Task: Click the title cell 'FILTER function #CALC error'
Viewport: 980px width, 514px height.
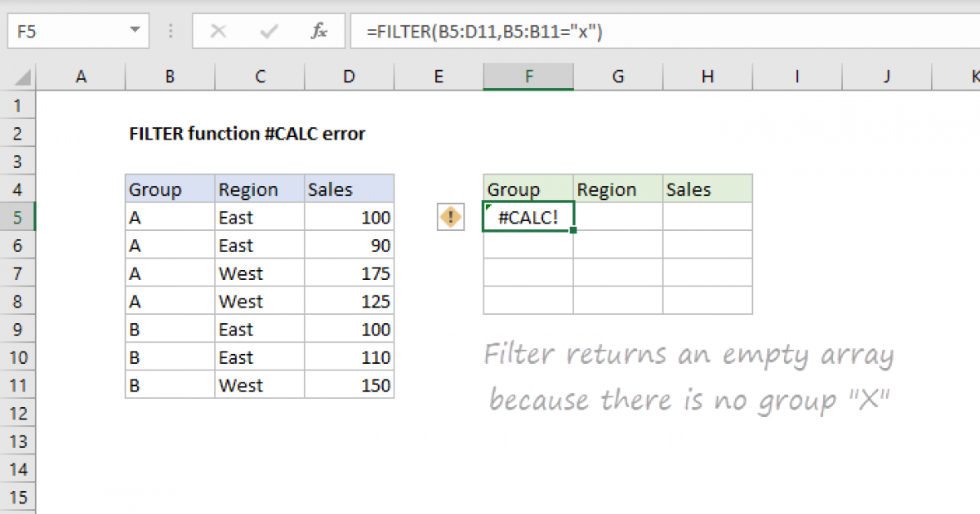Action: click(247, 134)
